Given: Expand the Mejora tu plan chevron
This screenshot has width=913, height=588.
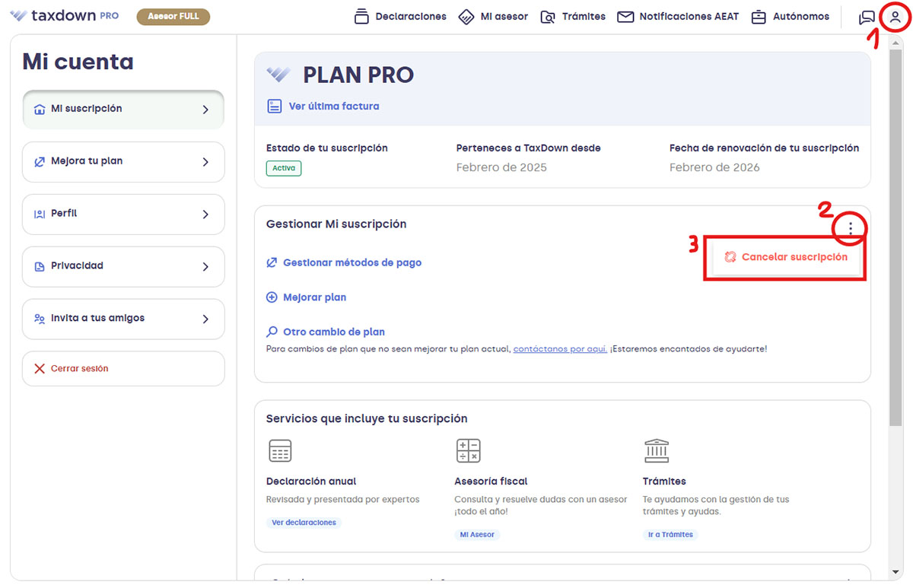Looking at the screenshot, I should coord(205,162).
